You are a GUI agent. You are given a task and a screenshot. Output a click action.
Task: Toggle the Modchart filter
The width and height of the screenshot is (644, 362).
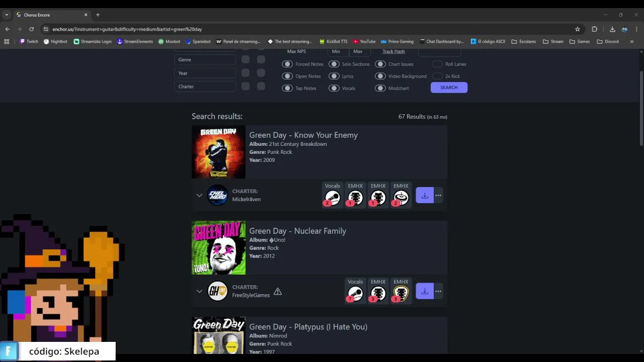click(380, 88)
